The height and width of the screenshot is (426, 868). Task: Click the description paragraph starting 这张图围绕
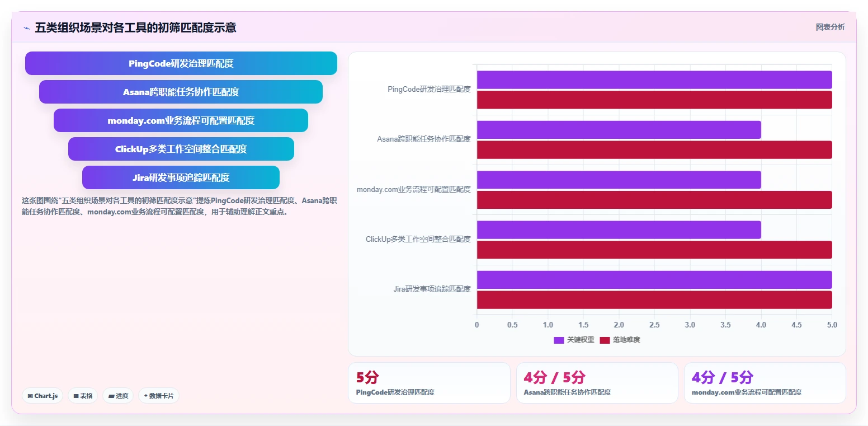179,206
